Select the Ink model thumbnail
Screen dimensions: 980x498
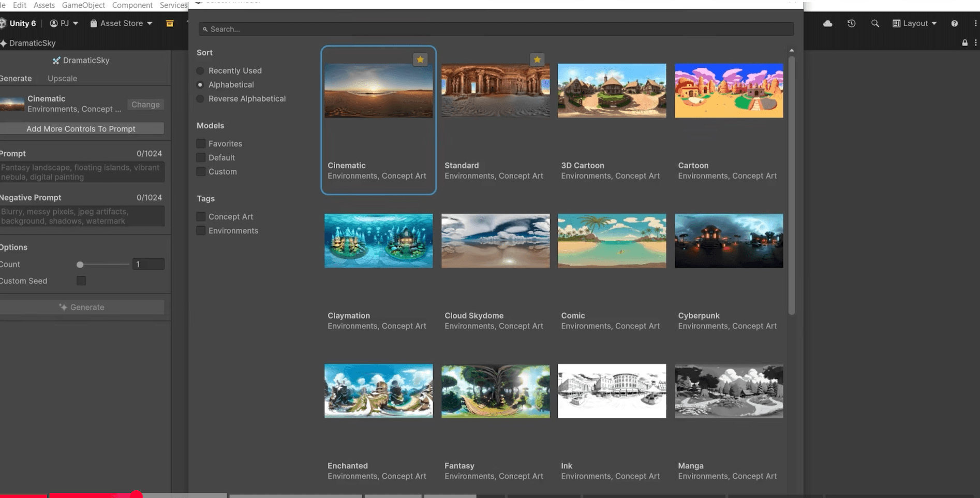pos(612,391)
